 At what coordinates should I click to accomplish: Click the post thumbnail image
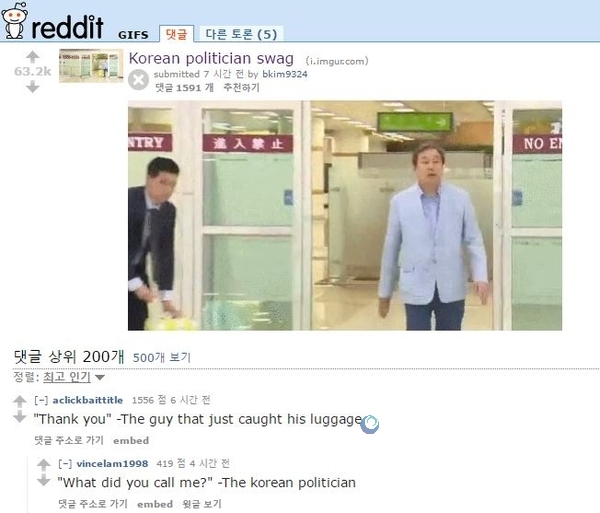pyautogui.click(x=91, y=65)
